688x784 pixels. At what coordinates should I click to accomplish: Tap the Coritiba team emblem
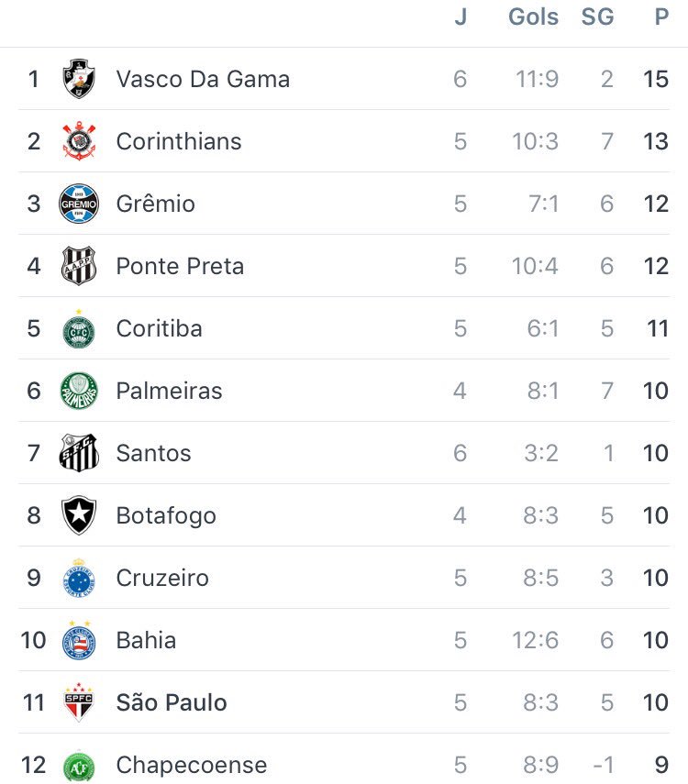(x=79, y=328)
